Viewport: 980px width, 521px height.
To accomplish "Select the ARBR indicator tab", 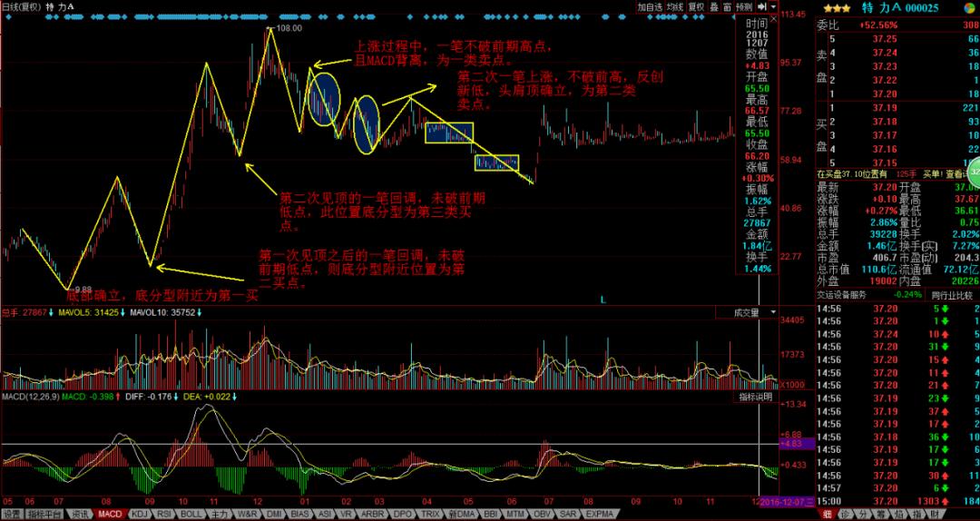I will [375, 514].
